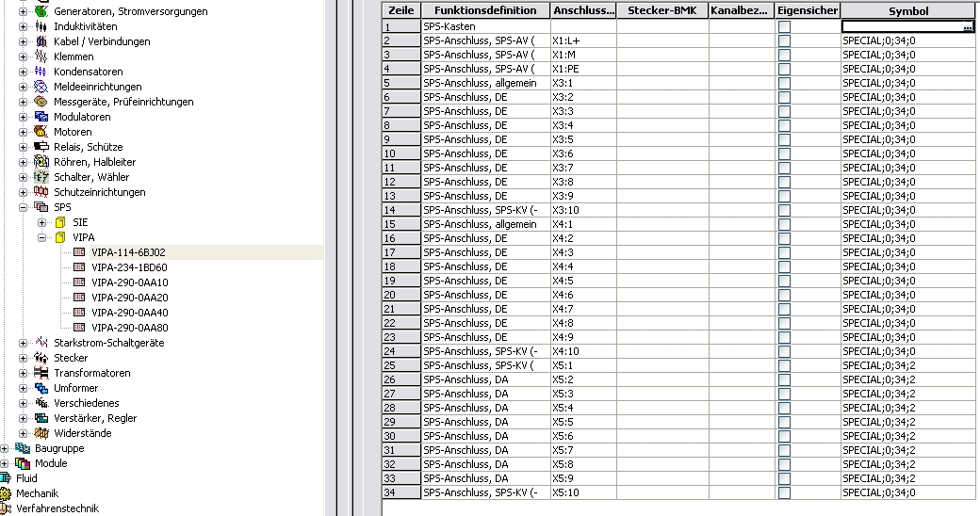Click the Stecker-BMK column header
The width and height of the screenshot is (980, 516).
[x=661, y=10]
